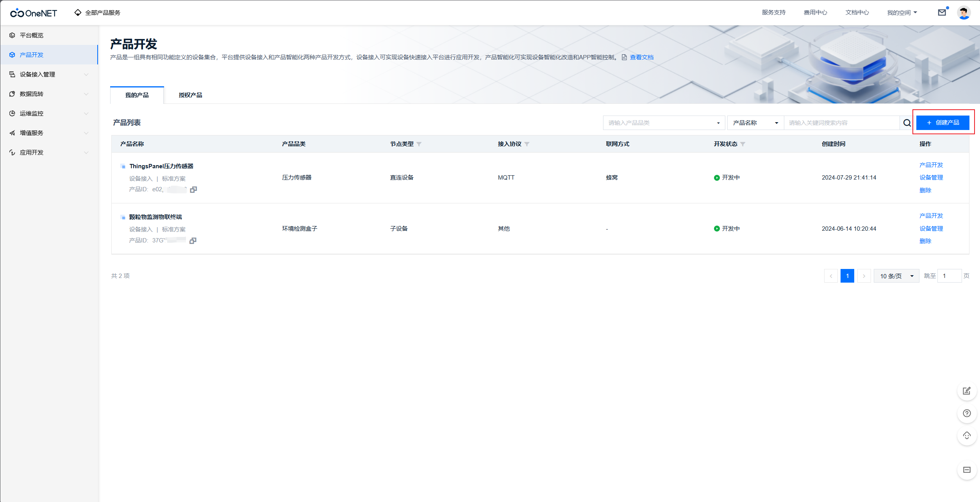Open 平台概览 in the sidebar
This screenshot has height=502, width=980.
tap(32, 36)
